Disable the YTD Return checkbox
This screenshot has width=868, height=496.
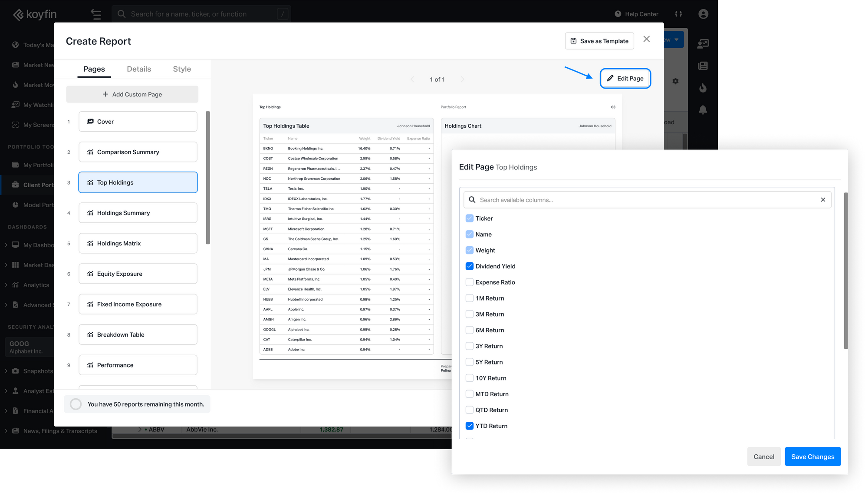point(469,426)
